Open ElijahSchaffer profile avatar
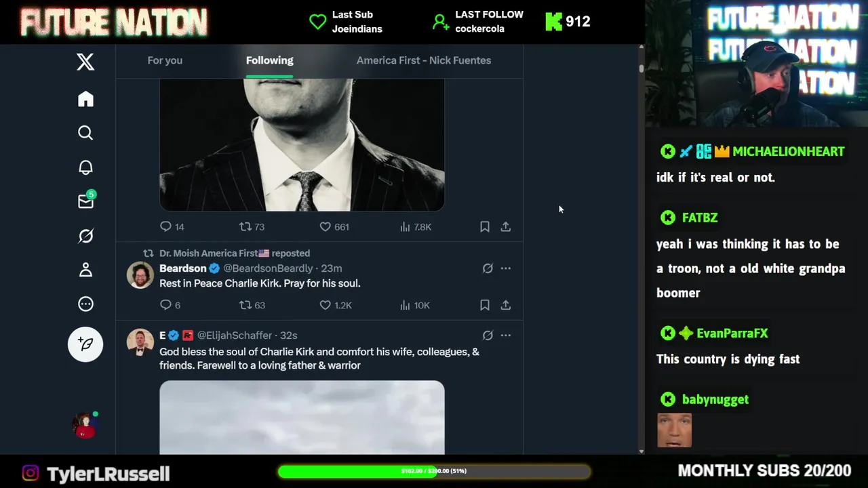 [x=140, y=342]
